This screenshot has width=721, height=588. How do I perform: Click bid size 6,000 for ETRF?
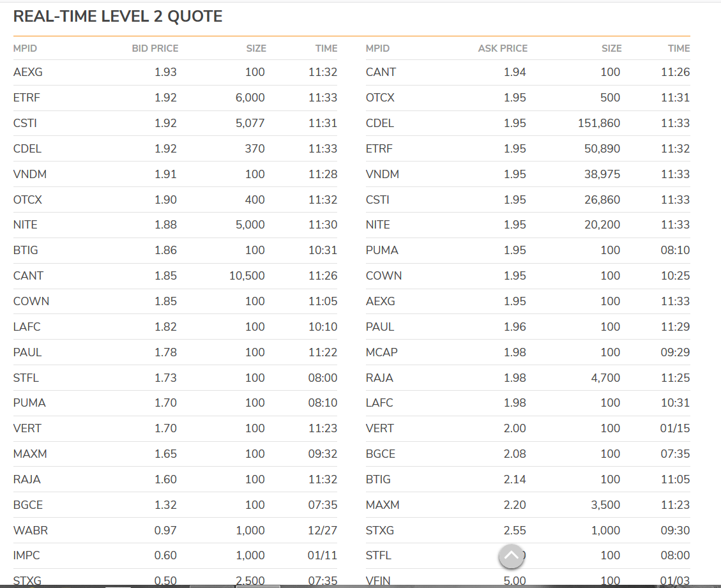tap(250, 98)
